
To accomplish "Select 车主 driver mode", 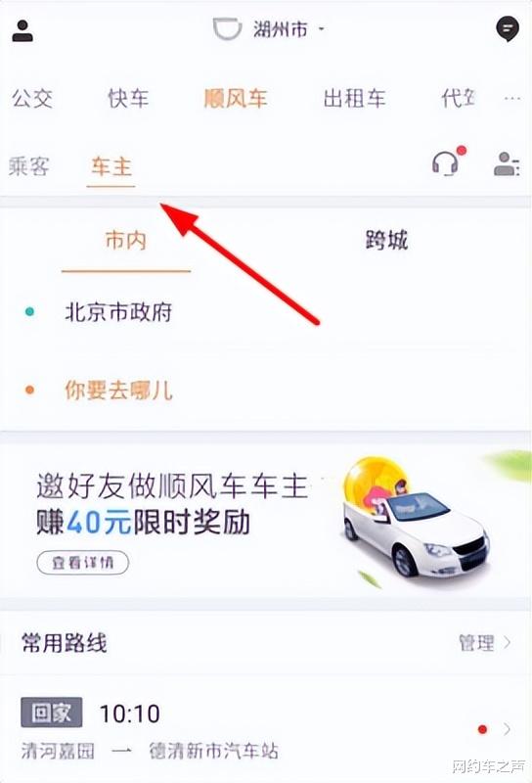I will [x=111, y=167].
